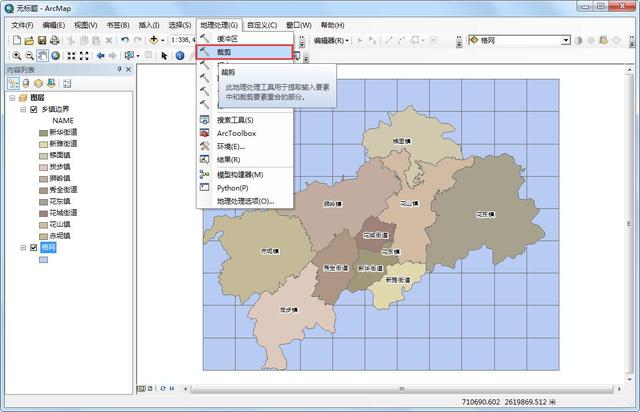The height and width of the screenshot is (412, 640).
Task: Click the 花城街道 color swatch in legend
Action: pos(44,213)
